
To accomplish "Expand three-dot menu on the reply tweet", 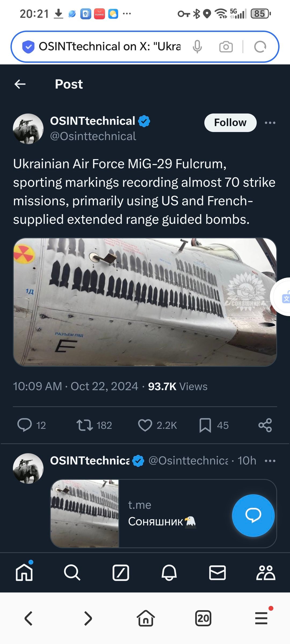I will tap(270, 461).
